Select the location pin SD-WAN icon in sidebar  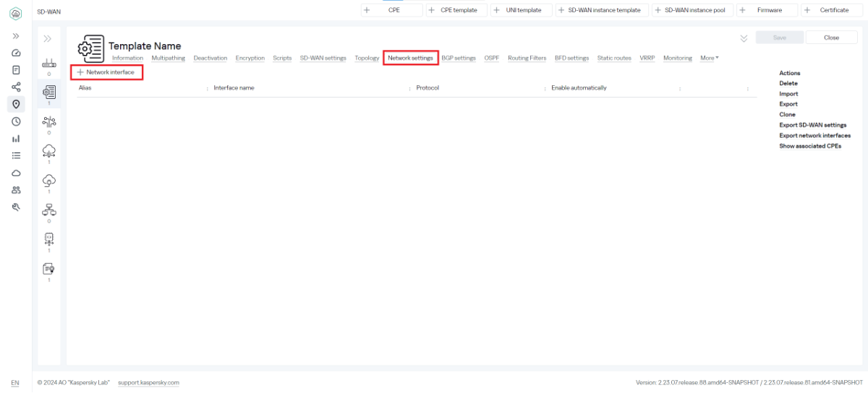coord(16,104)
